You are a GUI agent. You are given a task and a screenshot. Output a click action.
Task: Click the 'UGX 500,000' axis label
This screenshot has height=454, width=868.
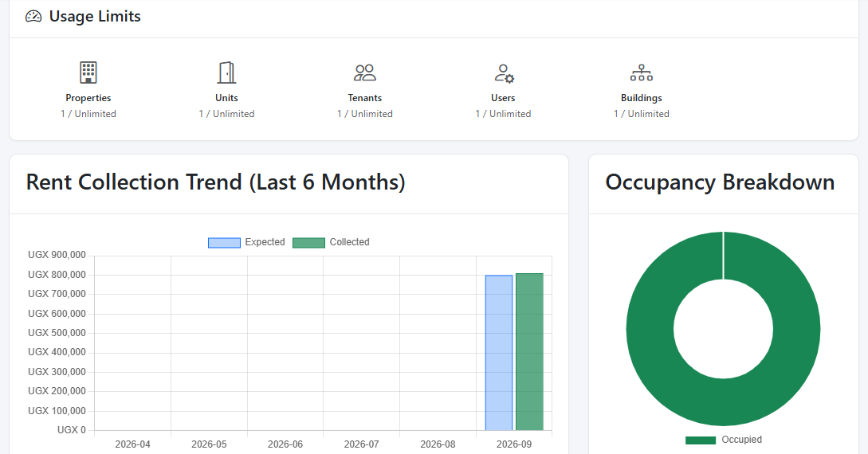(57, 333)
